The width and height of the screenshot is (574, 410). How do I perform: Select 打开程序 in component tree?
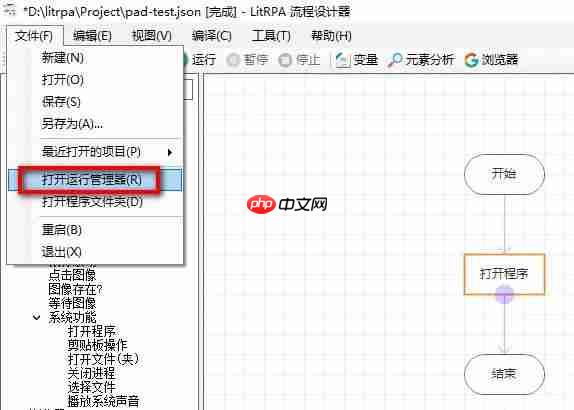pos(92,331)
